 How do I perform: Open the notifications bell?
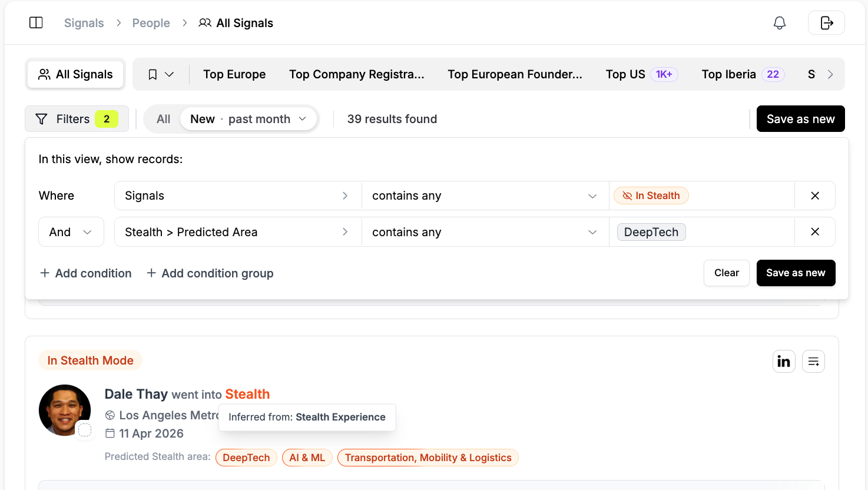(x=780, y=23)
